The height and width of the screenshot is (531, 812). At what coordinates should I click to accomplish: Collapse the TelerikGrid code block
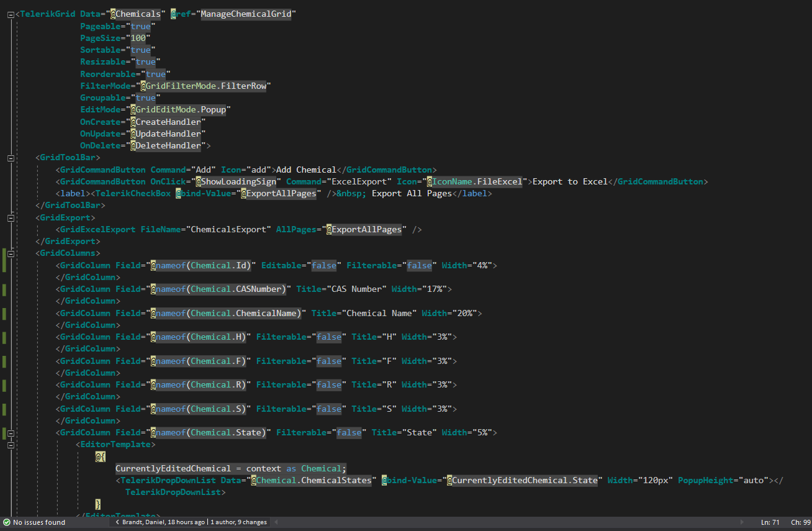(11, 15)
